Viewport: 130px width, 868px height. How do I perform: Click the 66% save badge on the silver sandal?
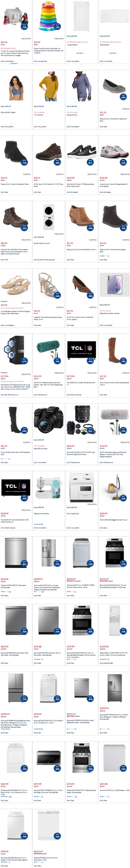point(57,296)
